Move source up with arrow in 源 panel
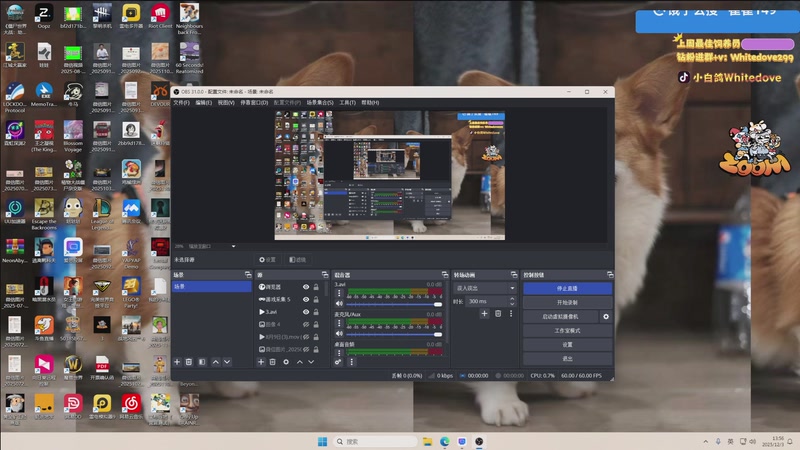800x450 pixels. (299, 362)
